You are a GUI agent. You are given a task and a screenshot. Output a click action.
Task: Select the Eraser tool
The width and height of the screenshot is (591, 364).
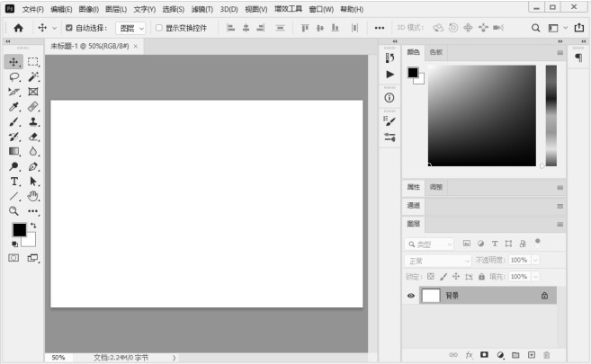coord(33,137)
